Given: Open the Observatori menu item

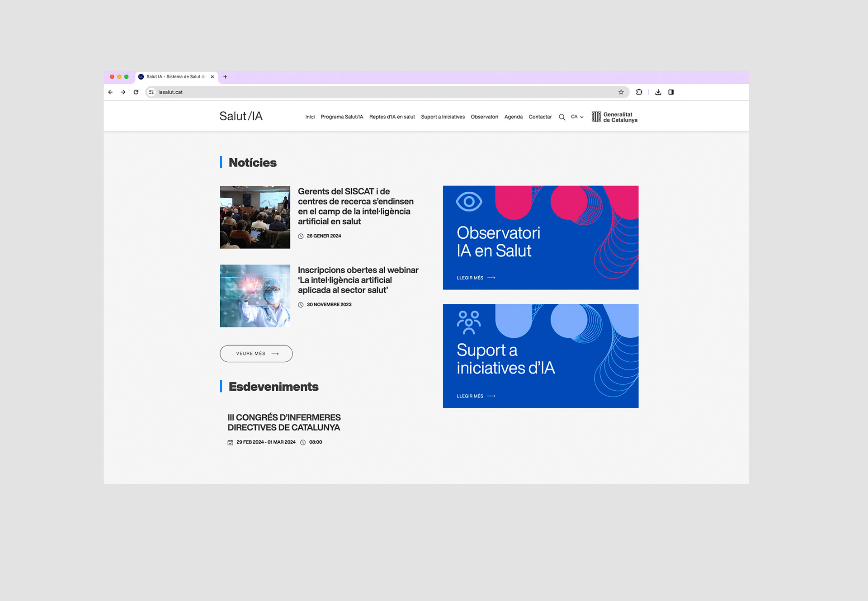Looking at the screenshot, I should [484, 117].
